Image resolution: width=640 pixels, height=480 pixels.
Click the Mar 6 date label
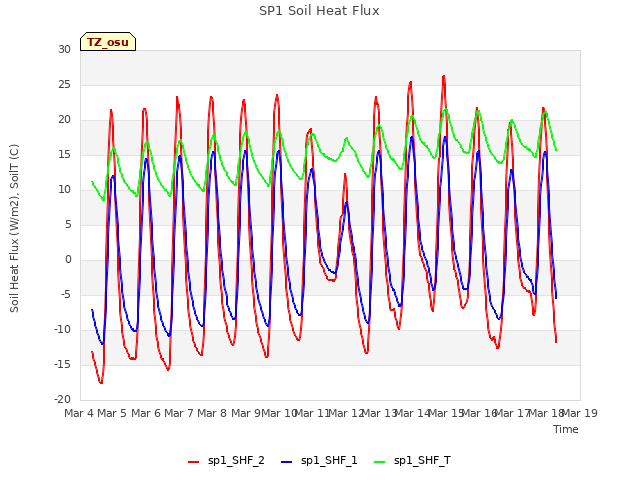click(x=146, y=413)
